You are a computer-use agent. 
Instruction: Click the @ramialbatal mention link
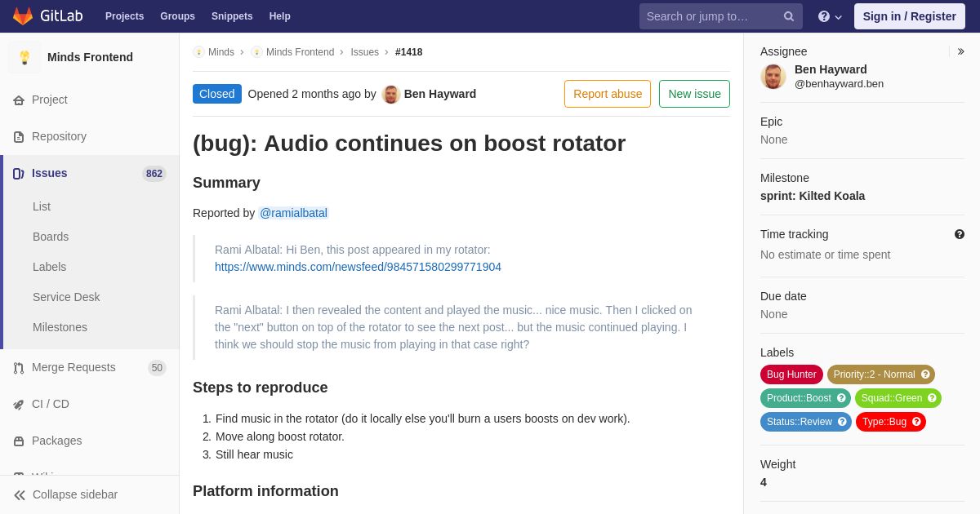point(293,213)
